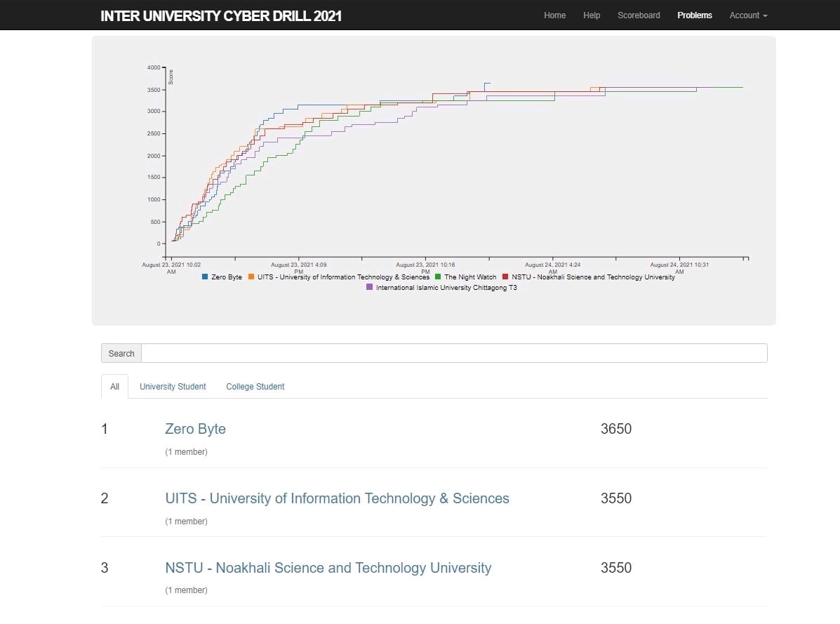840x624 pixels.
Task: Click the August 24, 2021 4:24 AM axis label
Action: [552, 268]
